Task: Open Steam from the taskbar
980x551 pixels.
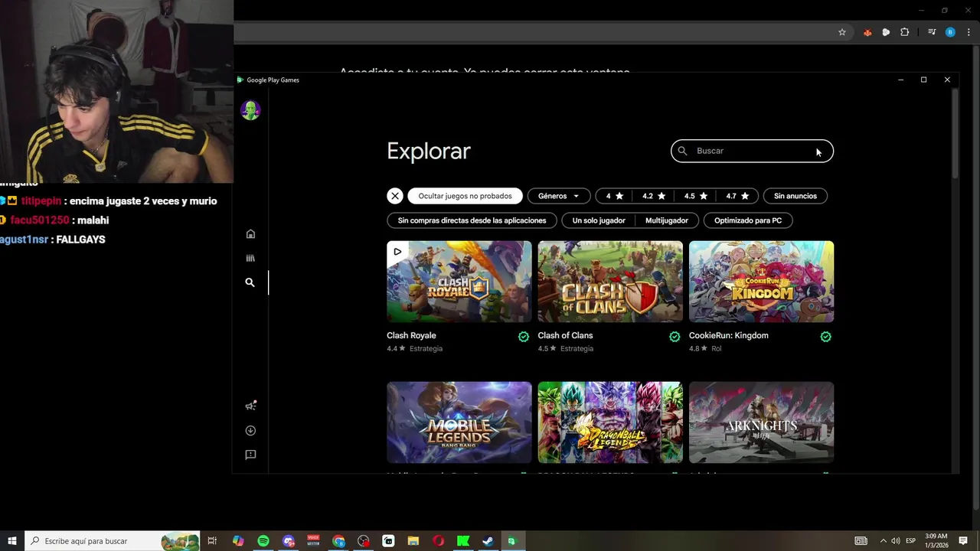Action: point(488,541)
